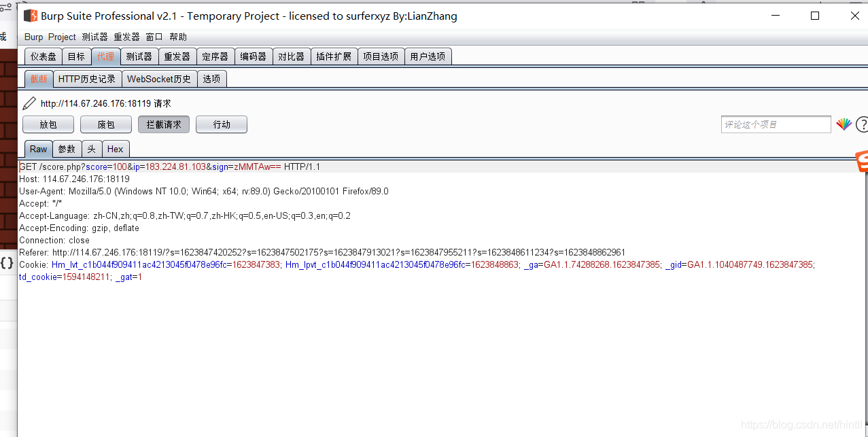Open the Burp menu
This screenshot has width=868, height=437.
point(33,37)
